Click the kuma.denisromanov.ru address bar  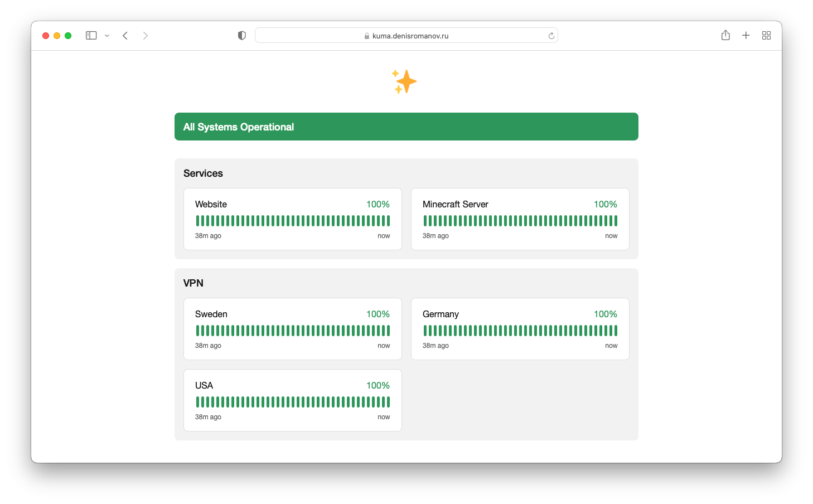(406, 36)
